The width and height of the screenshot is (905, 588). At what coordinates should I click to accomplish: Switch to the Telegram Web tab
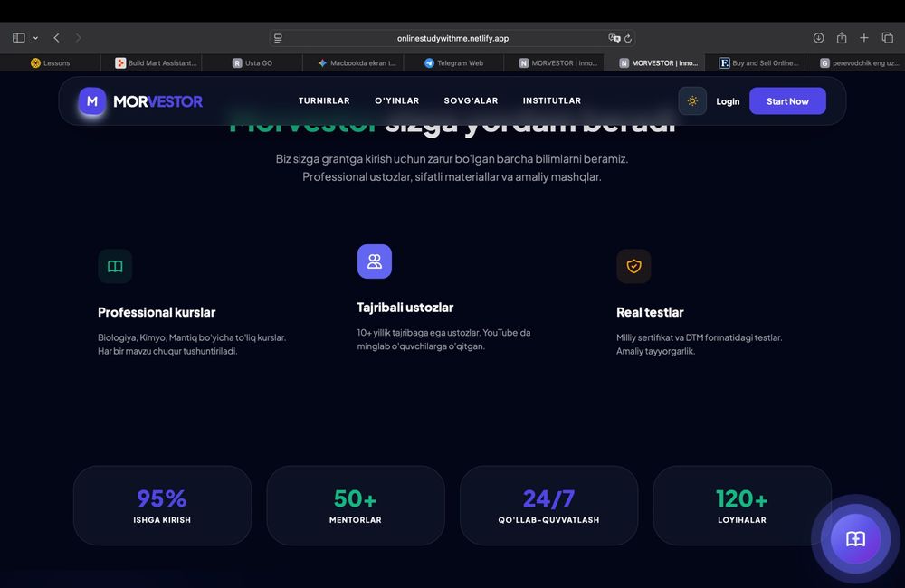[453, 63]
